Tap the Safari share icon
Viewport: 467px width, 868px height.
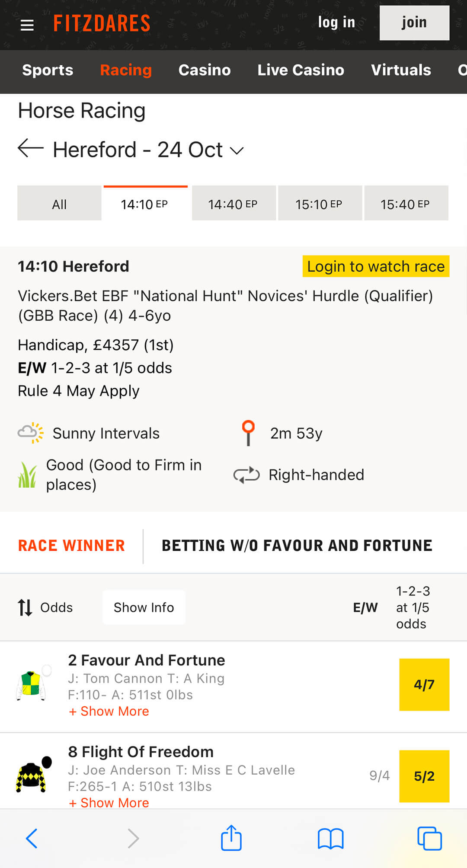(x=231, y=838)
